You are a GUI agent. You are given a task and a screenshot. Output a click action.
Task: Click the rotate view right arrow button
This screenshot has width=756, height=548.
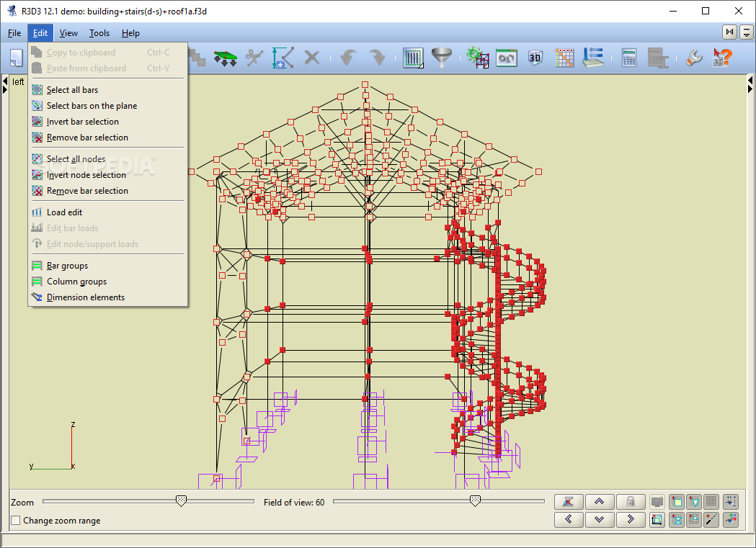coord(630,520)
